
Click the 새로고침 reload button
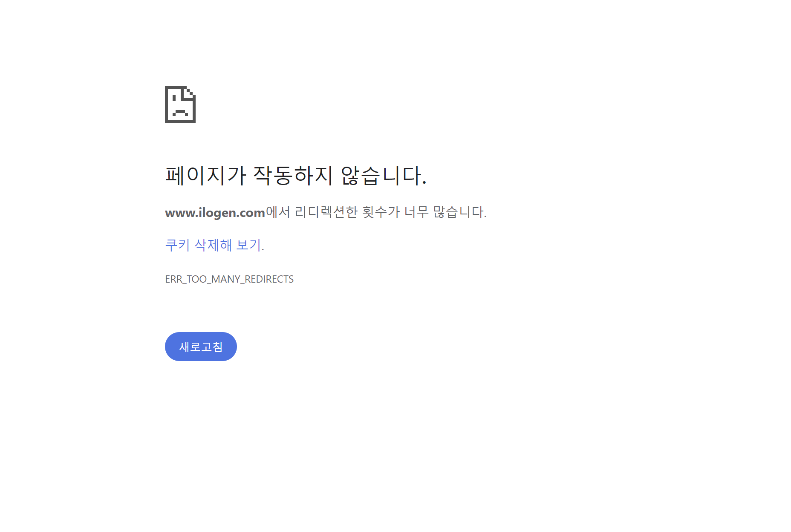pos(201,347)
